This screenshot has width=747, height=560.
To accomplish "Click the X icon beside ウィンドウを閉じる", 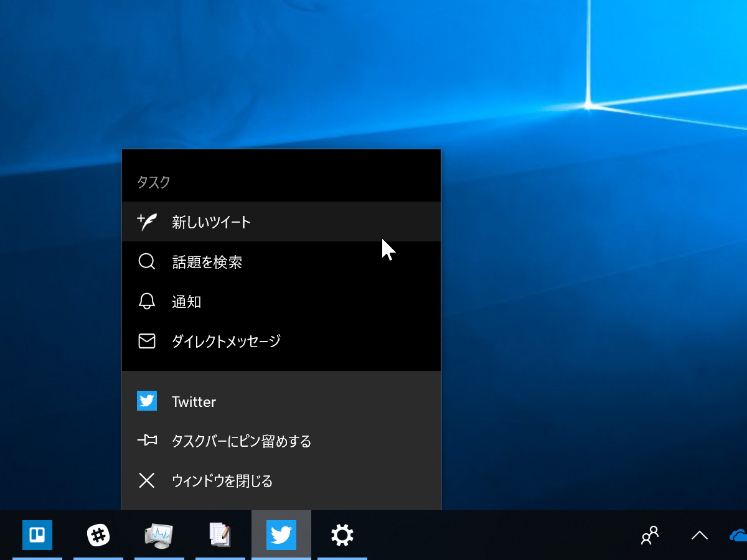I will point(147,480).
